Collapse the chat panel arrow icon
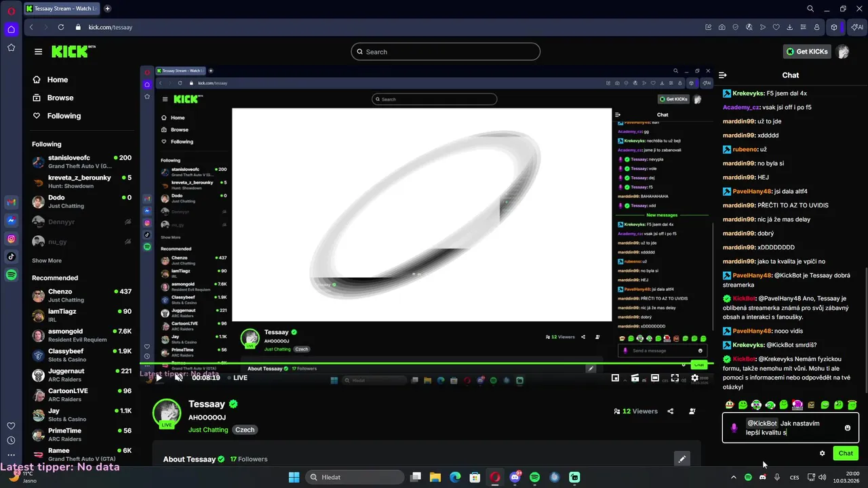The height and width of the screenshot is (488, 868). pyautogui.click(x=723, y=75)
